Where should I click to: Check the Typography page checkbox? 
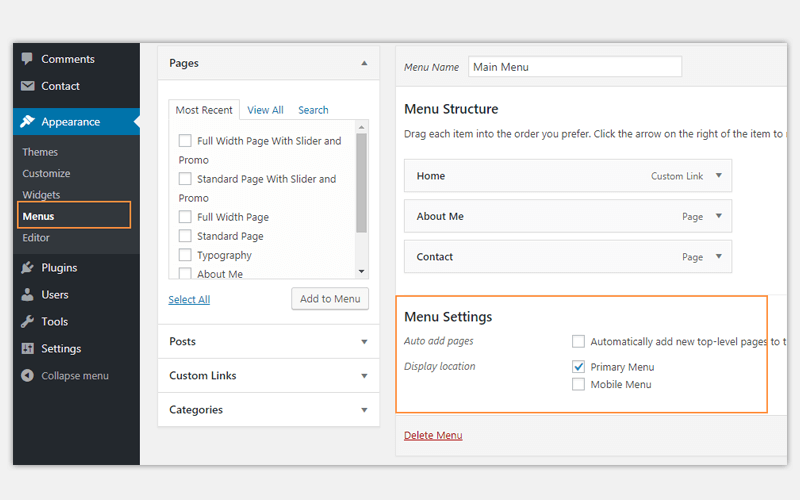click(x=185, y=255)
